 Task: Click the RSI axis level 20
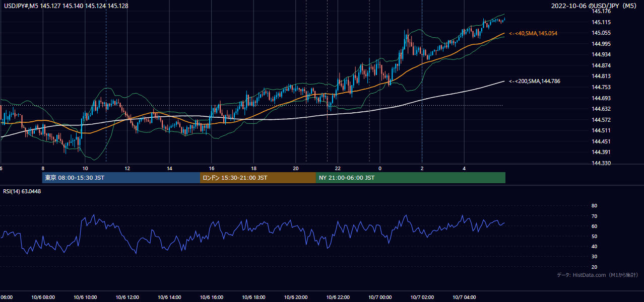click(x=594, y=267)
